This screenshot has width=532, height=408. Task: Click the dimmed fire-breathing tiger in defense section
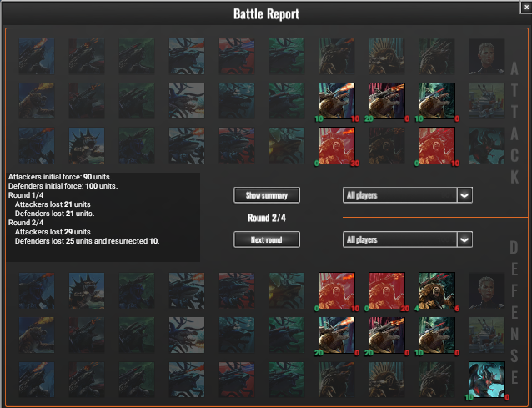37,335
